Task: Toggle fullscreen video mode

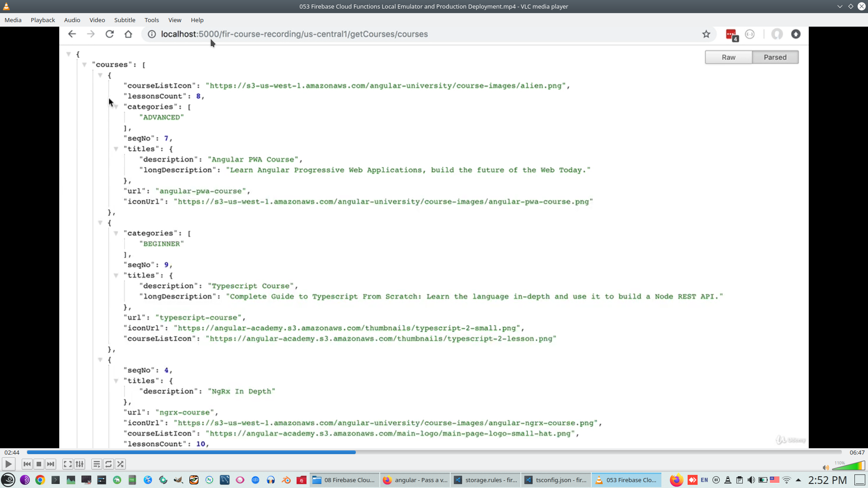Action: coord(67,464)
